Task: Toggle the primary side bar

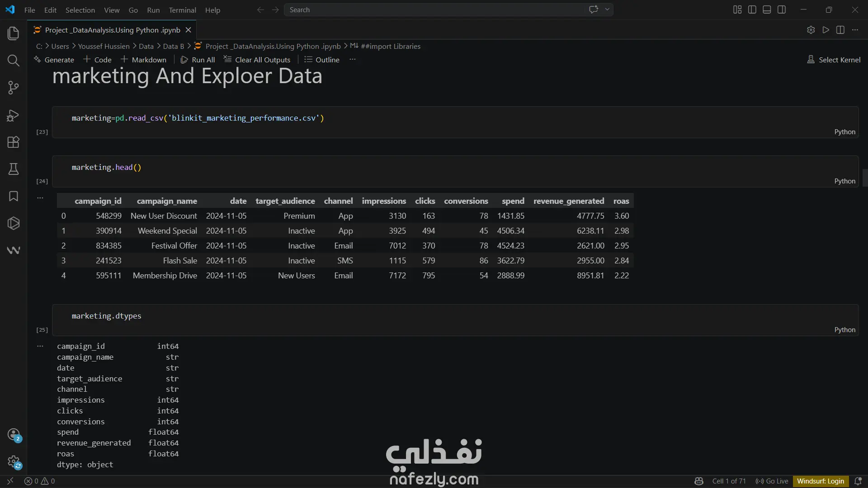Action: (x=752, y=10)
